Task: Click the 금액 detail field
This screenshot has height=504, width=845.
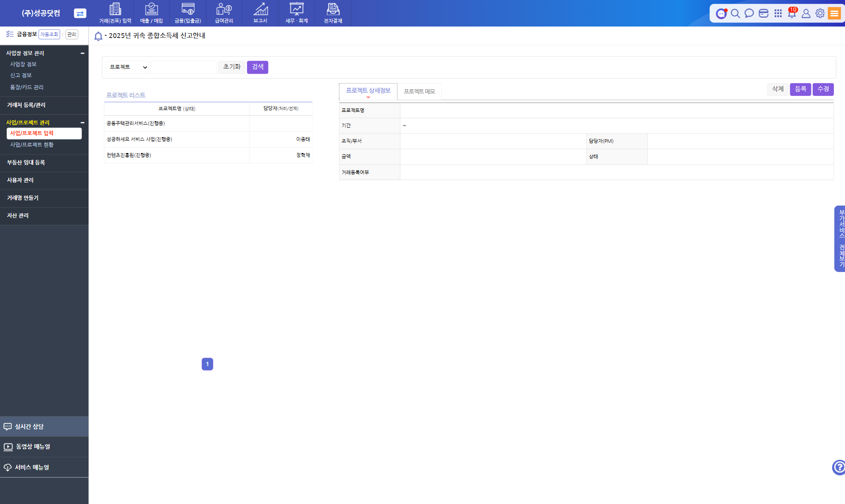Action: pos(493,157)
